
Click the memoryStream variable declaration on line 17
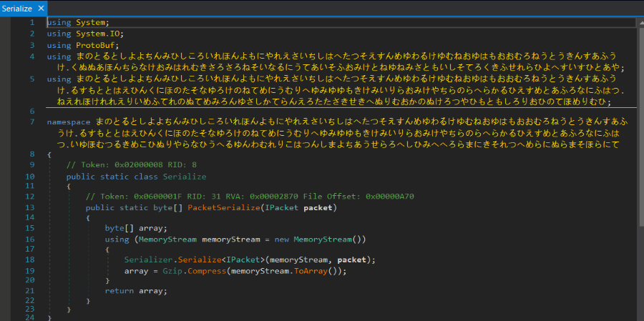[231, 239]
